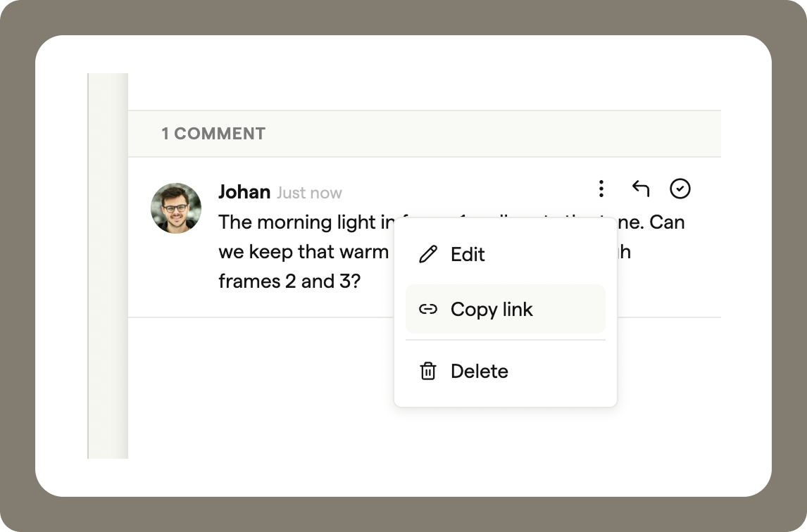Click the pencil icon beside Edit
This screenshot has width=807, height=532.
click(427, 254)
